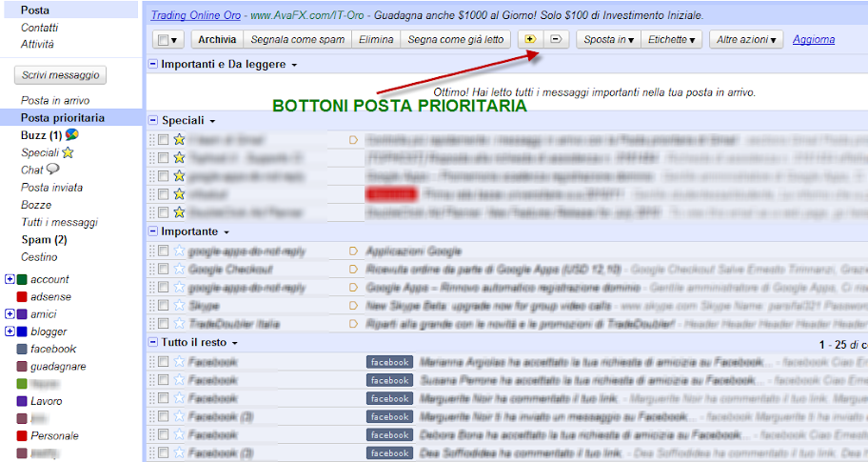Open the facebook label in sidebar
Image resolution: width=868 pixels, height=462 pixels.
click(x=53, y=349)
